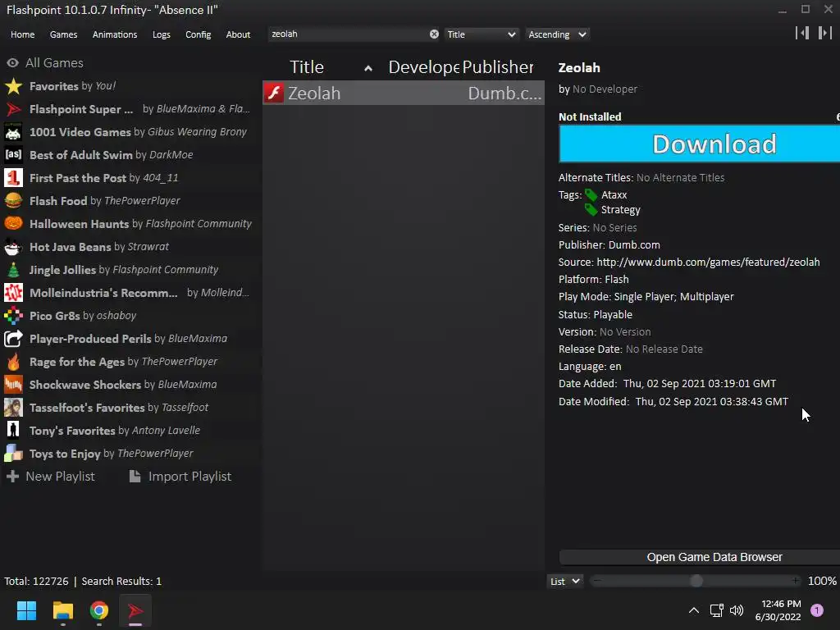Collapse the right sidebar toggle icon
This screenshot has width=840, height=630.
825,33
